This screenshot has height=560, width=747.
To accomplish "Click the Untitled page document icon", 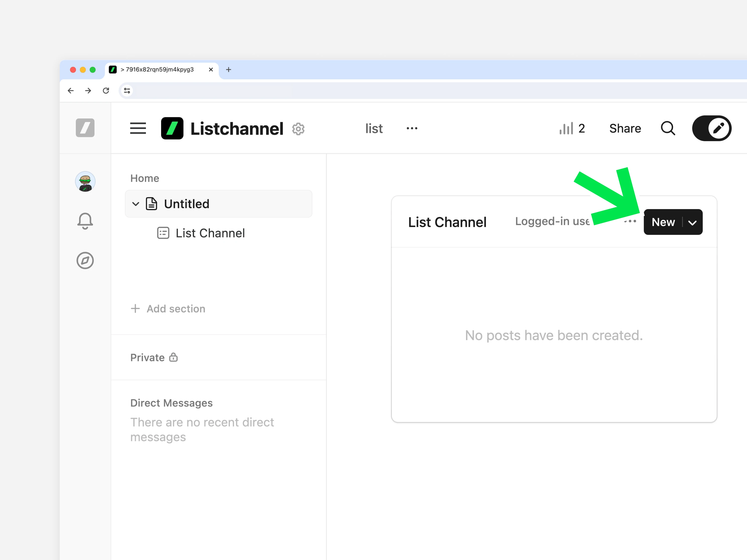I will pos(151,204).
